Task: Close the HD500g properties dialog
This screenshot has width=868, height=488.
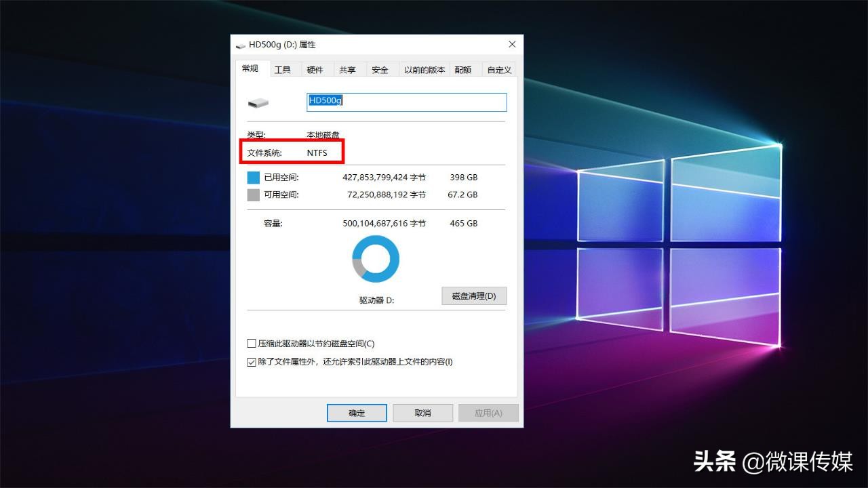Action: tap(512, 45)
